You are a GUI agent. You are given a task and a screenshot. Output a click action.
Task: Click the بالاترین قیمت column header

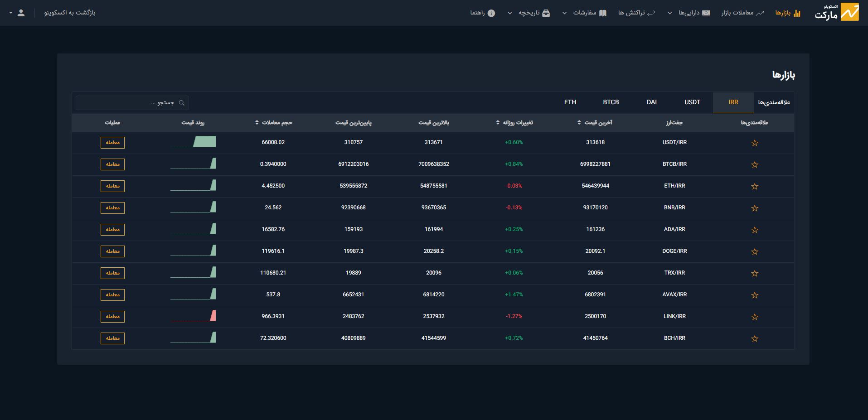tap(434, 123)
